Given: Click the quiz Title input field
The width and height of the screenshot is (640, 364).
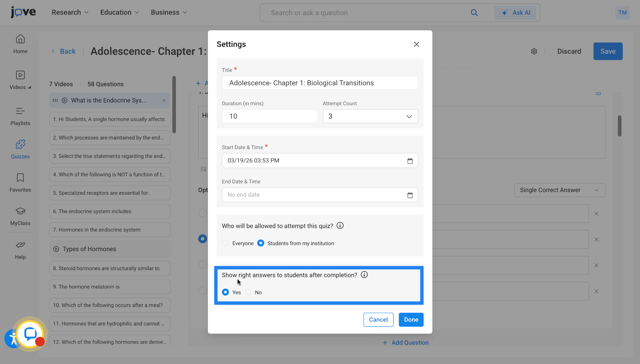Looking at the screenshot, I should coord(319,83).
